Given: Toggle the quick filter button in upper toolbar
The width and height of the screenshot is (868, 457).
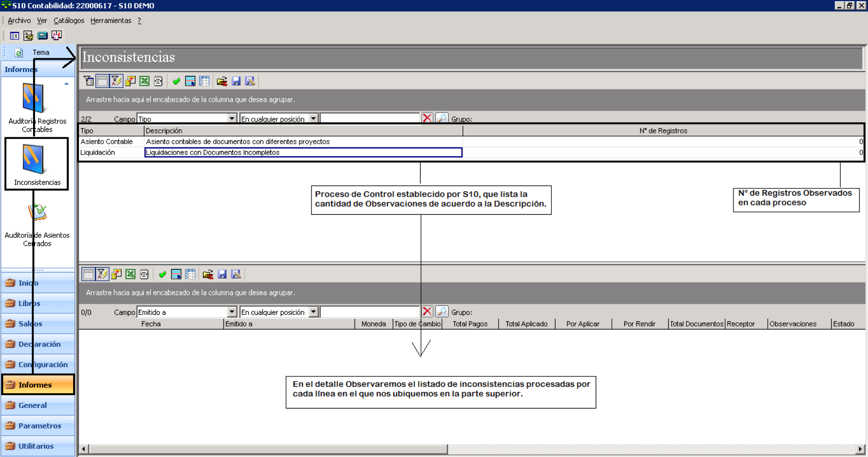Looking at the screenshot, I should pyautogui.click(x=116, y=81).
